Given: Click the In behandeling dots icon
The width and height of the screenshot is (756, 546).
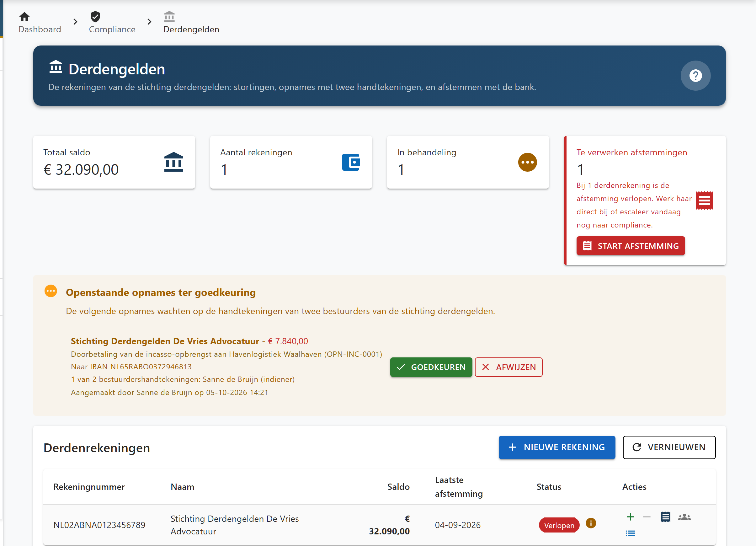Looking at the screenshot, I should (x=527, y=163).
